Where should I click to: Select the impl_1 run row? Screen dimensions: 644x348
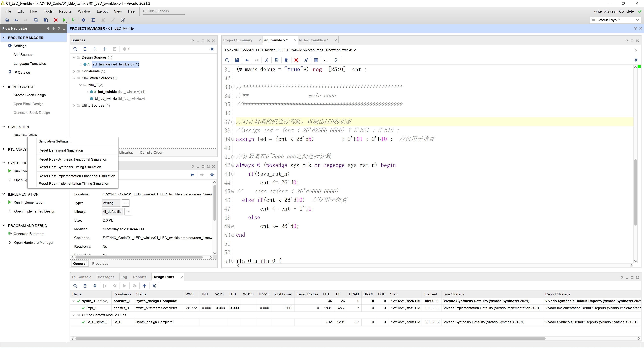point(355,308)
